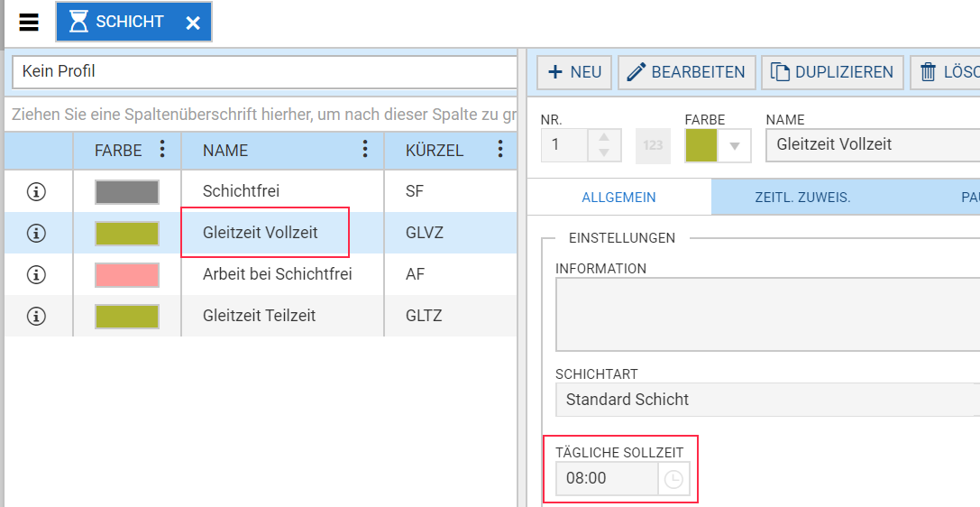Open the Kein Profil profile selector
Viewport: 980px width, 507px height.
263,71
